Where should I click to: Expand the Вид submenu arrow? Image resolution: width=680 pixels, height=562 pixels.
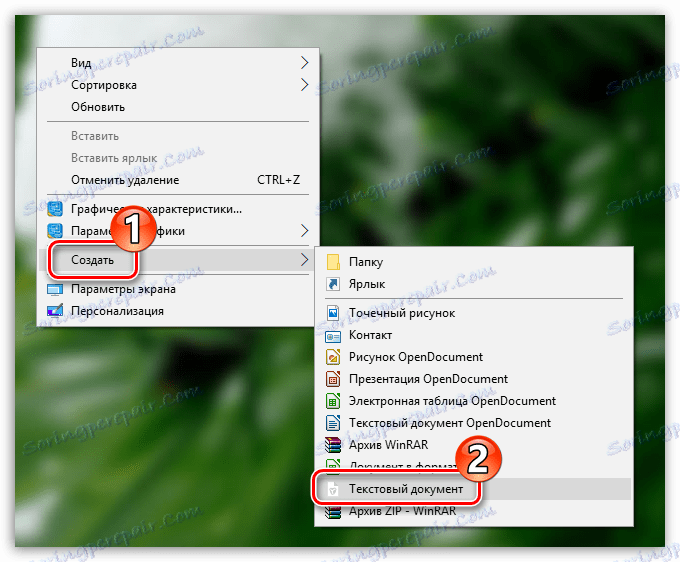click(x=304, y=63)
